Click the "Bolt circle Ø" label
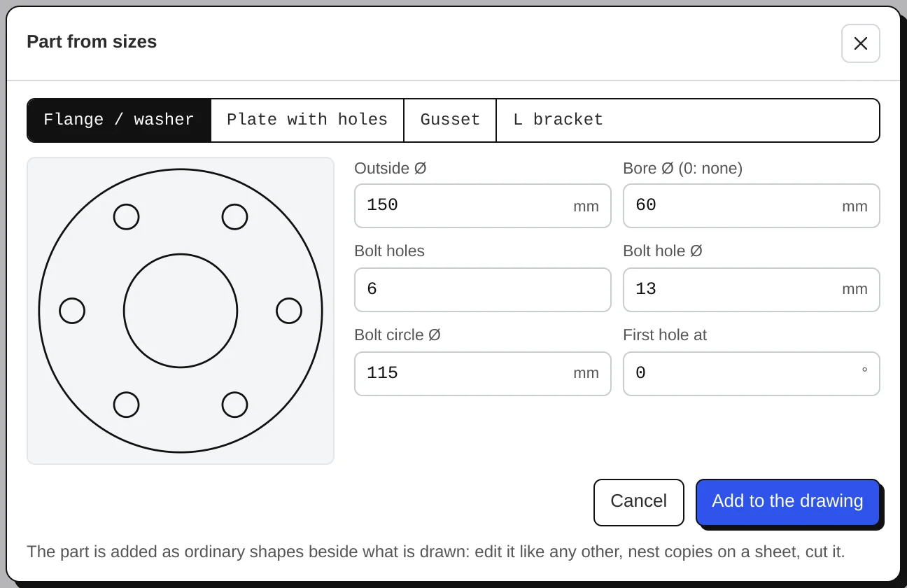This screenshot has width=907, height=588. 398,335
